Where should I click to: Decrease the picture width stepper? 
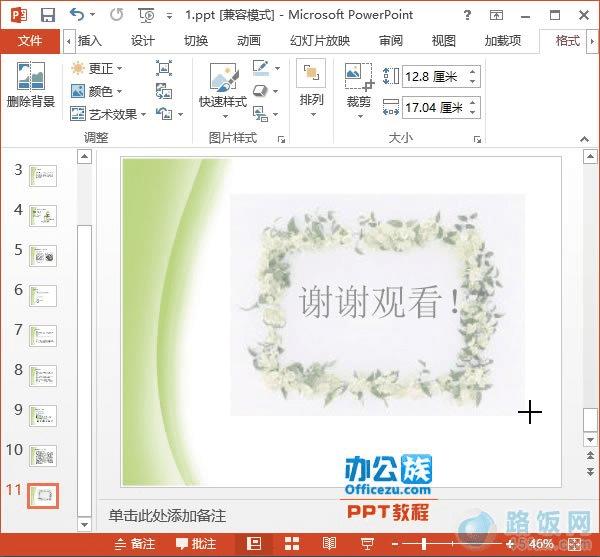pos(473,112)
